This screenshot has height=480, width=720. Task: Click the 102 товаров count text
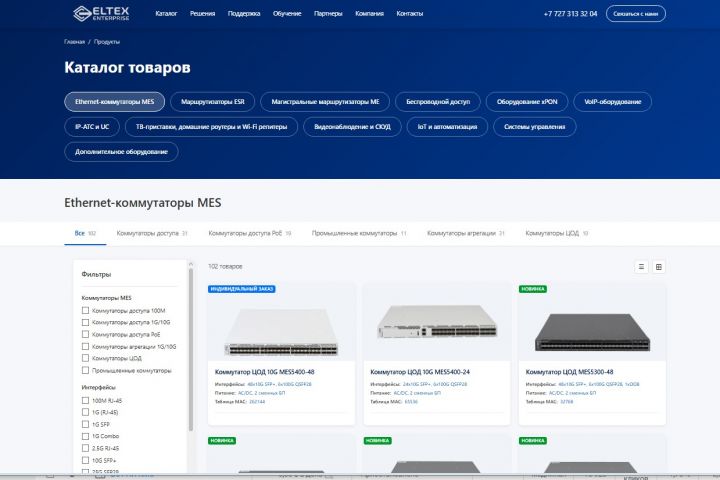[x=225, y=266]
